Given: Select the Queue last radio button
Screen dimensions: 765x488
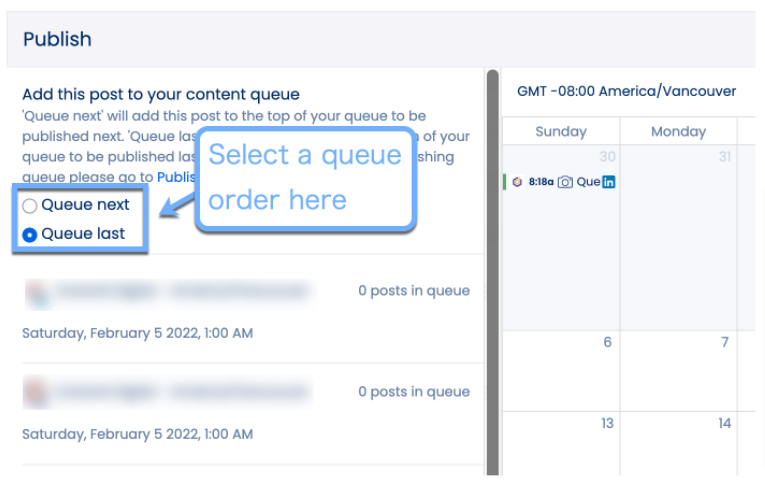Looking at the screenshot, I should [x=30, y=234].
